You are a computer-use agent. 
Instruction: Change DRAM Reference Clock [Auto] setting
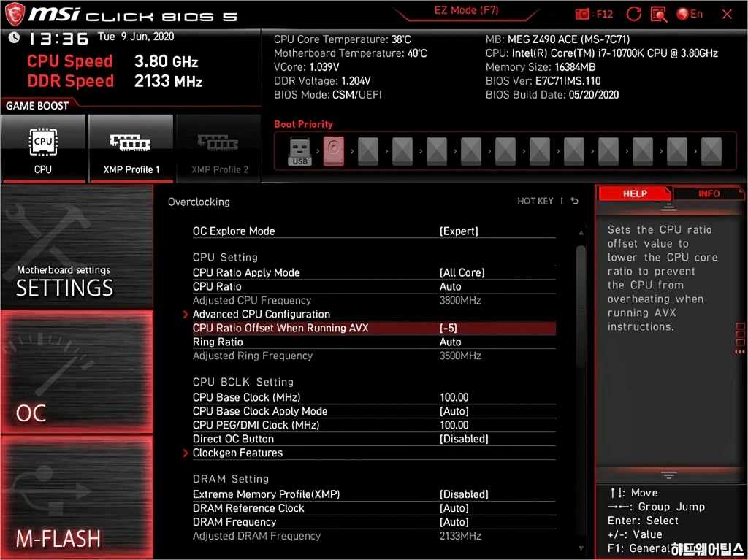pos(454,508)
